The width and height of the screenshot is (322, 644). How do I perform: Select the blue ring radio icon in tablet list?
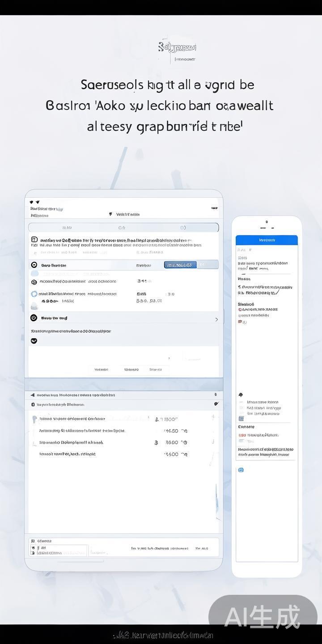coord(34,294)
